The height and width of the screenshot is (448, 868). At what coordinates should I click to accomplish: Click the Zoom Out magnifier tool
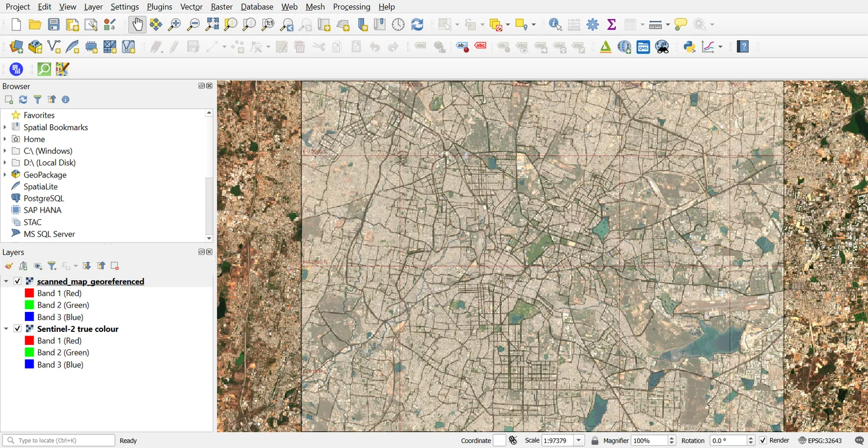point(193,24)
